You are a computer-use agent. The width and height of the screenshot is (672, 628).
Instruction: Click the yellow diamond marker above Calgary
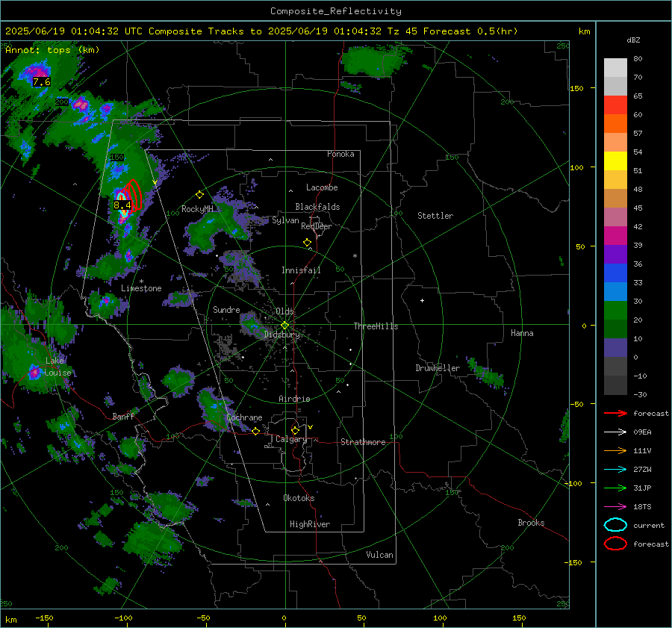295,430
